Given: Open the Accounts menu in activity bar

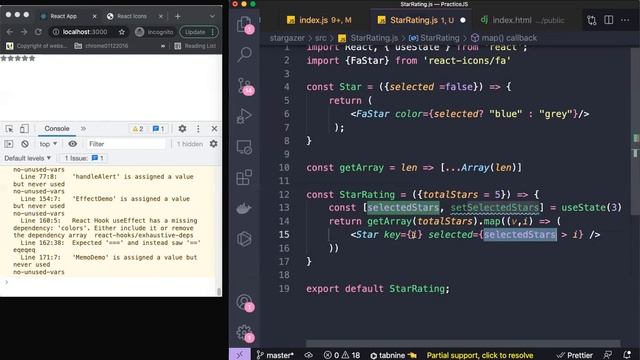Looking at the screenshot, I should [x=244, y=302].
